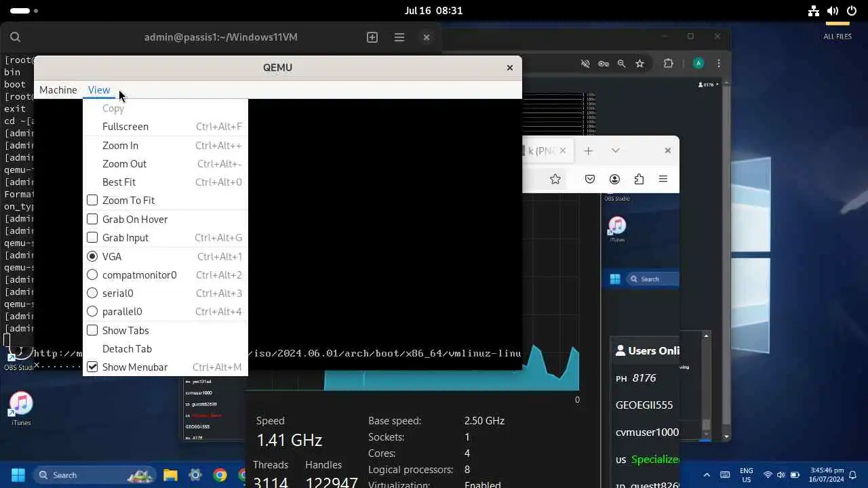Viewport: 868px width, 488px height.
Task: Expand the Windows tray hidden icons chevron
Action: (707, 475)
